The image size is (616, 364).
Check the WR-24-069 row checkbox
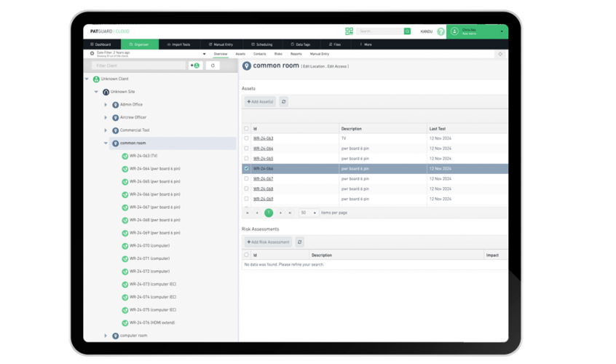click(x=246, y=199)
